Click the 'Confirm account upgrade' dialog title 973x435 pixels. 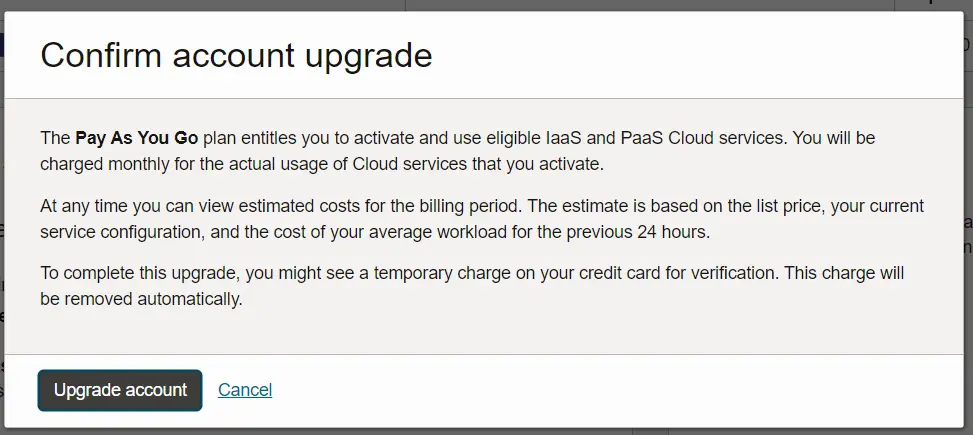[x=236, y=55]
